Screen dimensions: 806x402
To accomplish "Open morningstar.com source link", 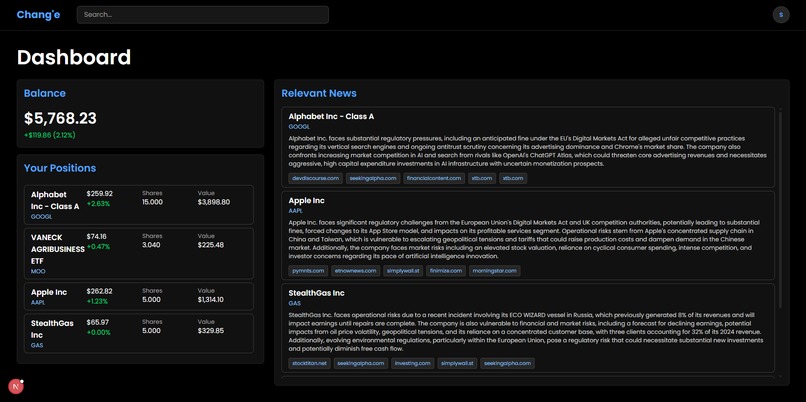I will (494, 271).
